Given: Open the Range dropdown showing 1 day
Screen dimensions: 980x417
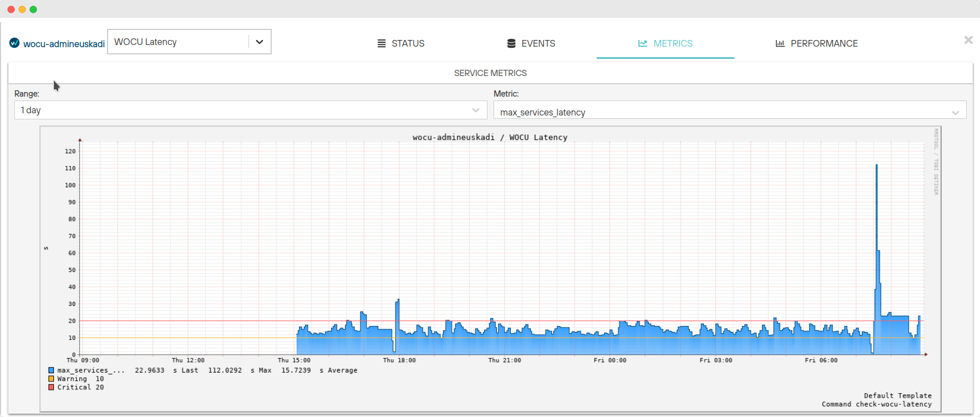Looking at the screenshot, I should 251,110.
